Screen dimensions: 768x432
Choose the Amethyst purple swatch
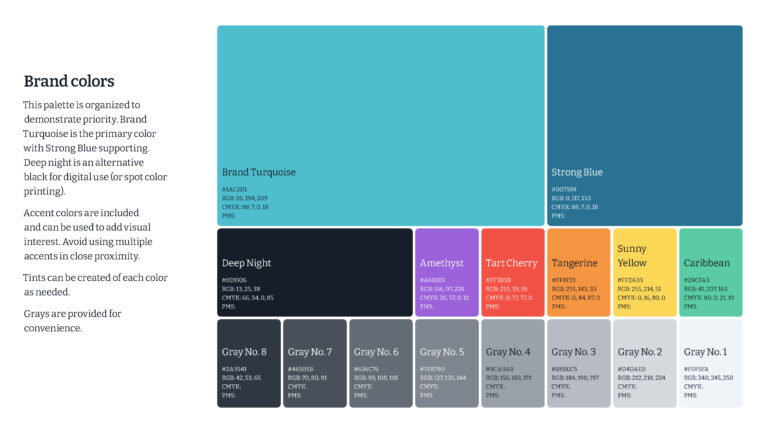447,272
